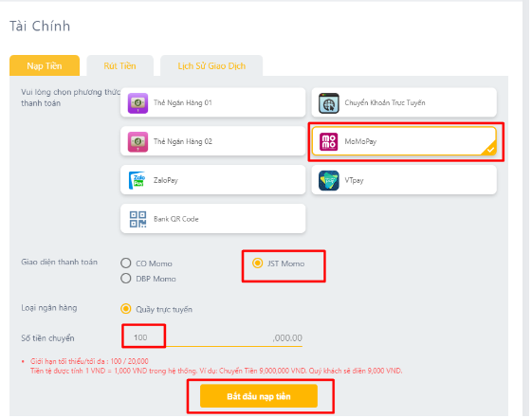Click the MoMo logo icon
The width and height of the screenshot is (532, 418).
[x=329, y=142]
